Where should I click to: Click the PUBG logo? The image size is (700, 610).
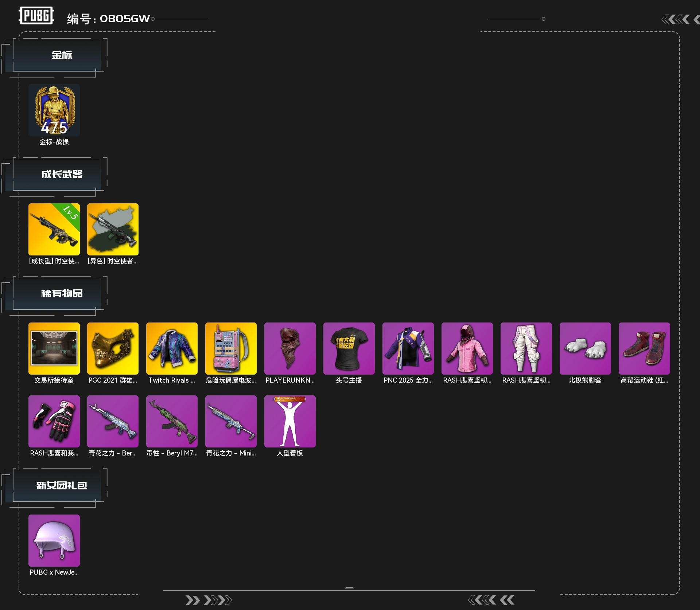click(x=36, y=16)
